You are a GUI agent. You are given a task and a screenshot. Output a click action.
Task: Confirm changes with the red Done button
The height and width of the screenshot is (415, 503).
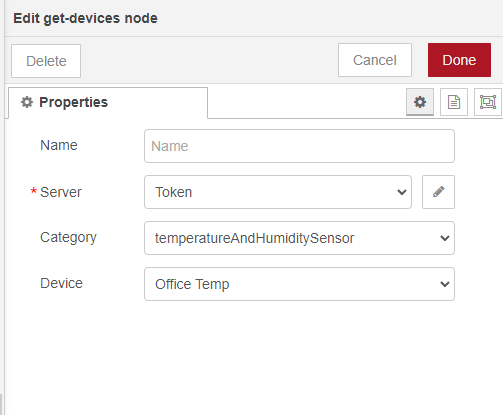point(459,60)
